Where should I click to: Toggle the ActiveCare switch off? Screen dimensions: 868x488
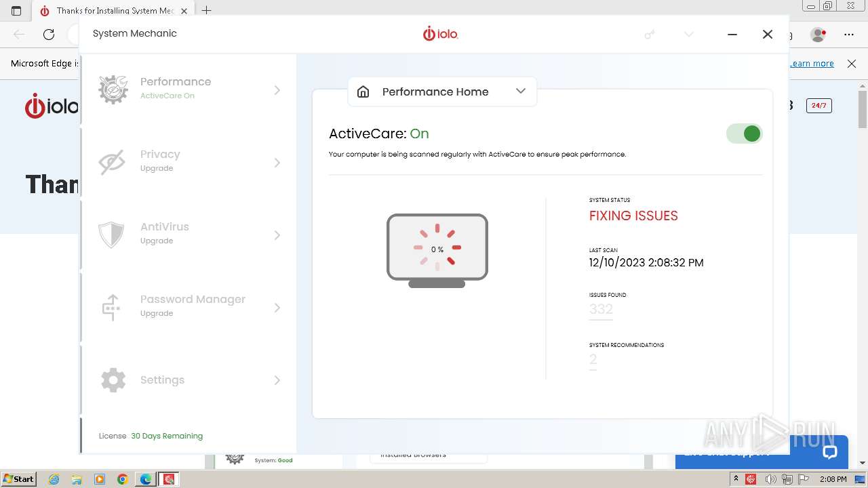coord(745,134)
